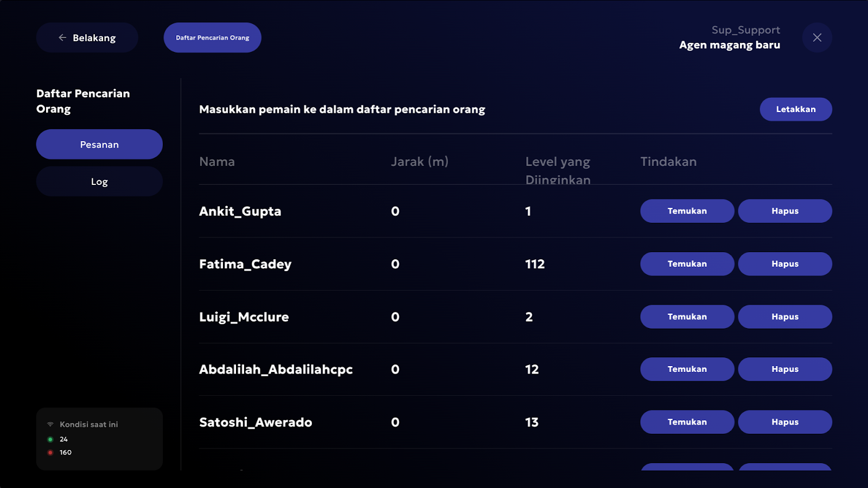Find Satoshi_Awerado using Temukan
Viewport: 868px width, 488px height.
coord(687,422)
